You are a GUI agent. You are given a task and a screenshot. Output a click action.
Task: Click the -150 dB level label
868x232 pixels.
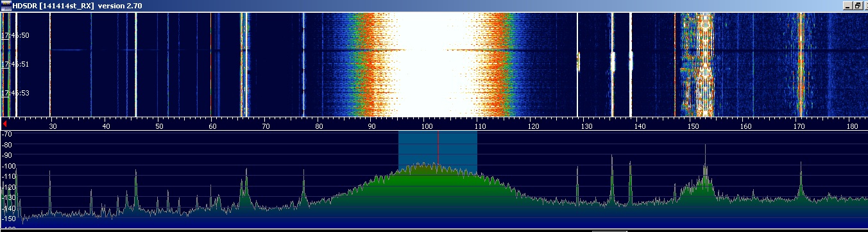tap(8, 219)
